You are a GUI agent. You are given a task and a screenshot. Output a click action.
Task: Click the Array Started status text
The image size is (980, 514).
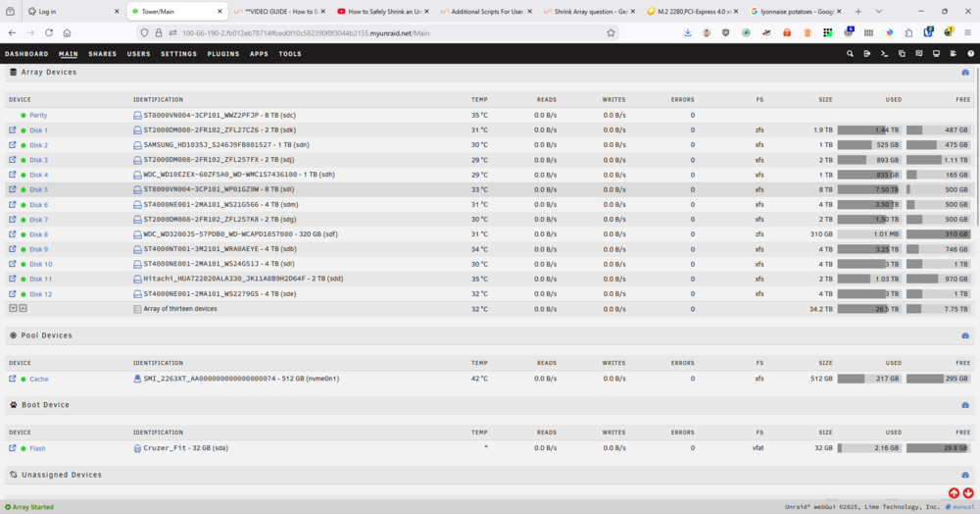[33, 507]
